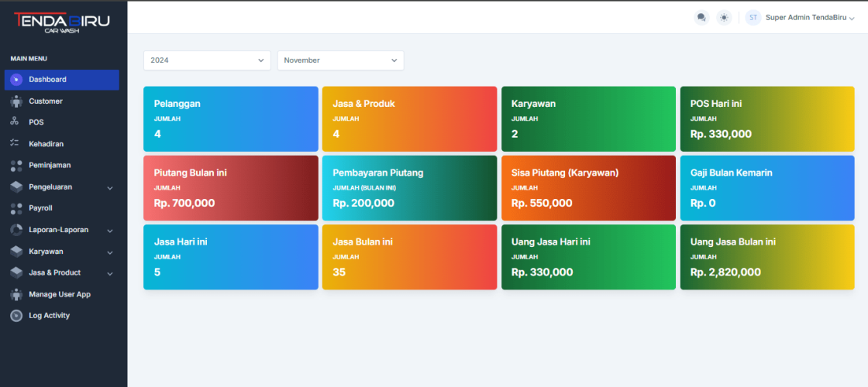This screenshot has height=387, width=868.
Task: Click the Kehadiran checklist icon
Action: pos(15,144)
